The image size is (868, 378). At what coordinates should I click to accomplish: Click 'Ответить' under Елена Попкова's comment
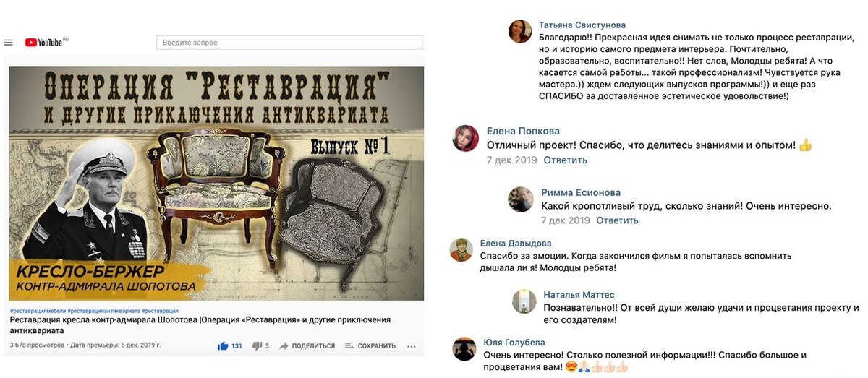(x=565, y=160)
